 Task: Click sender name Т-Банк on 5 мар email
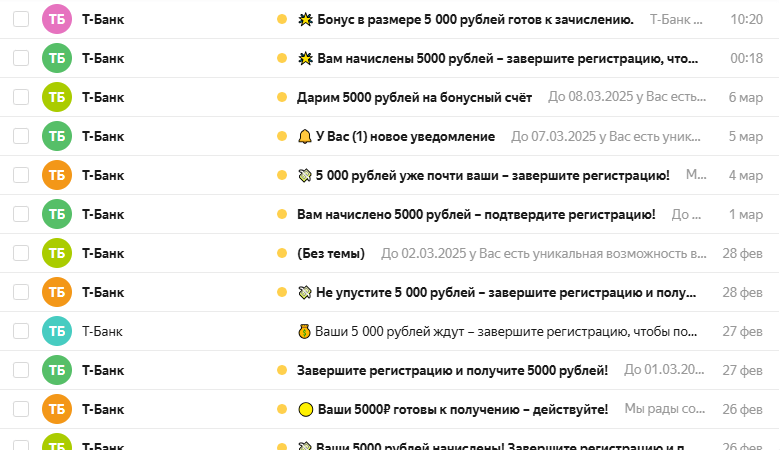point(103,136)
